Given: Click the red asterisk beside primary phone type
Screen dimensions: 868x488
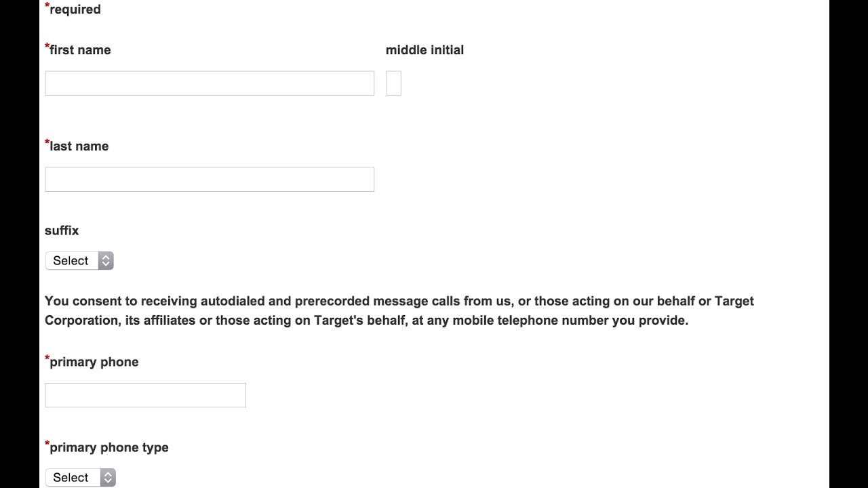Looking at the screenshot, I should (47, 444).
